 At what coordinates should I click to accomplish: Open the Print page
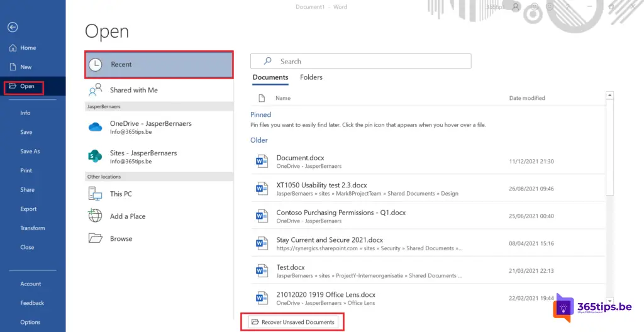[x=26, y=170]
